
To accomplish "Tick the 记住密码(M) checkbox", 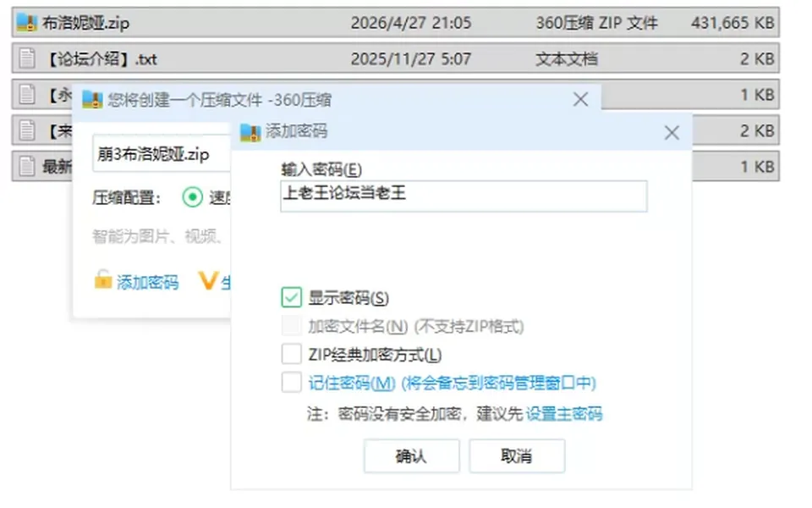I will [x=291, y=383].
